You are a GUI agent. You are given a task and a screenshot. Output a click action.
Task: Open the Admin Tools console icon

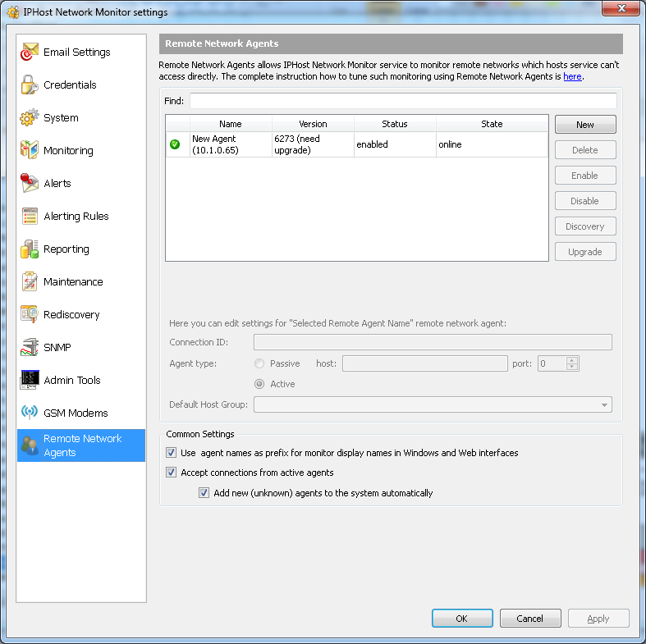pyautogui.click(x=30, y=380)
